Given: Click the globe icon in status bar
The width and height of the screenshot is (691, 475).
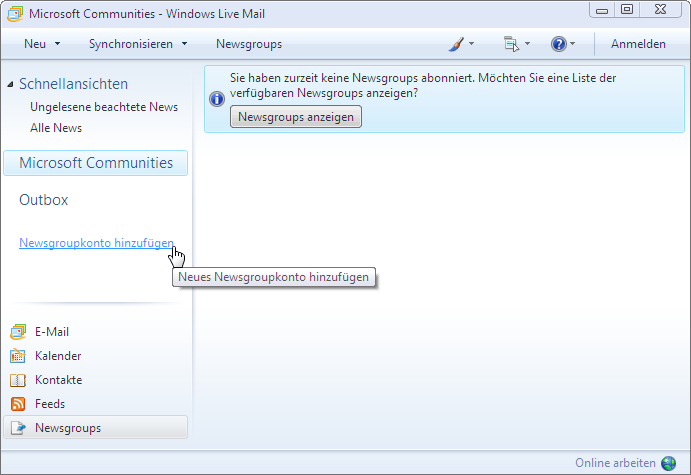Looking at the screenshot, I should pyautogui.click(x=668, y=463).
